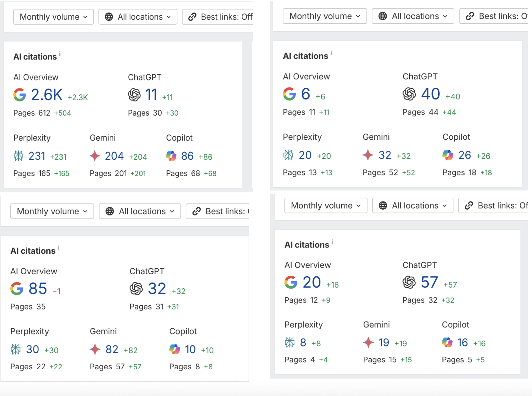This screenshot has width=532, height=396.
Task: Toggle Best links above the panel showing ChatGPT 40
Action: pyautogui.click(x=495, y=16)
